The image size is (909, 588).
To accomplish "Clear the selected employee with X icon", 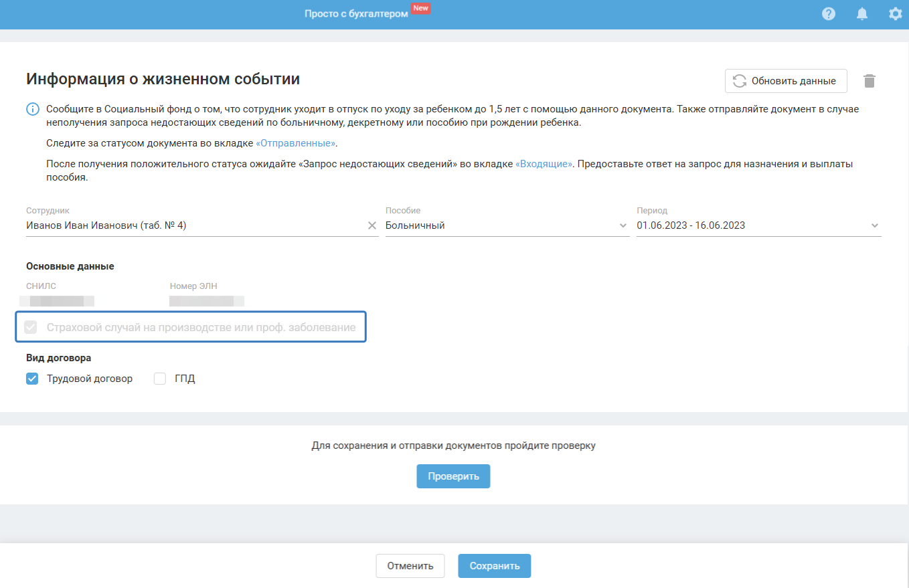I will coord(372,225).
